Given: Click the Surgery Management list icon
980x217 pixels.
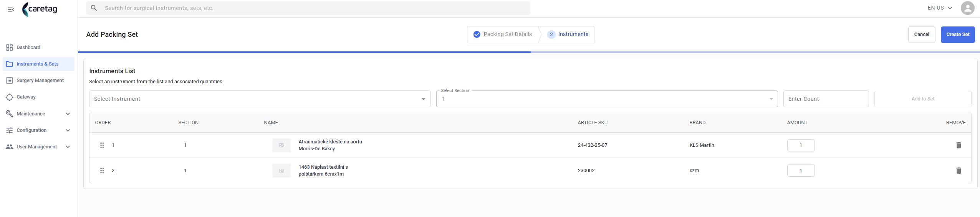Looking at the screenshot, I should point(10,81).
